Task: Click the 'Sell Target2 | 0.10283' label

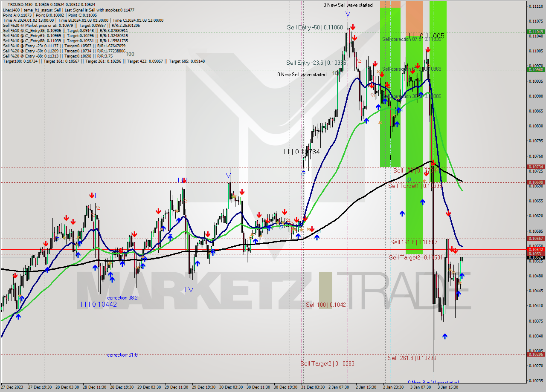Action: pyautogui.click(x=327, y=363)
